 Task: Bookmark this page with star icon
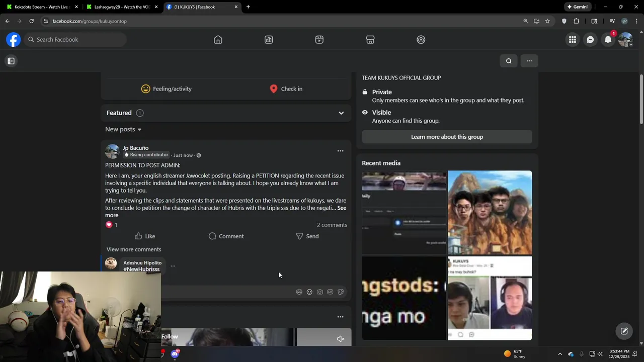pos(547,21)
